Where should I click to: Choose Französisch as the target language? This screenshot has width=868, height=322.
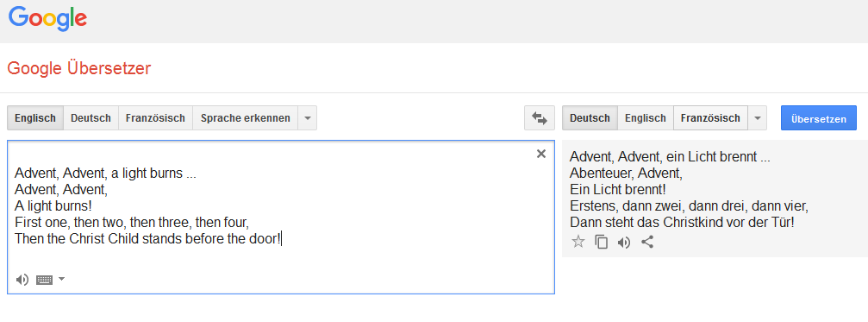[710, 118]
